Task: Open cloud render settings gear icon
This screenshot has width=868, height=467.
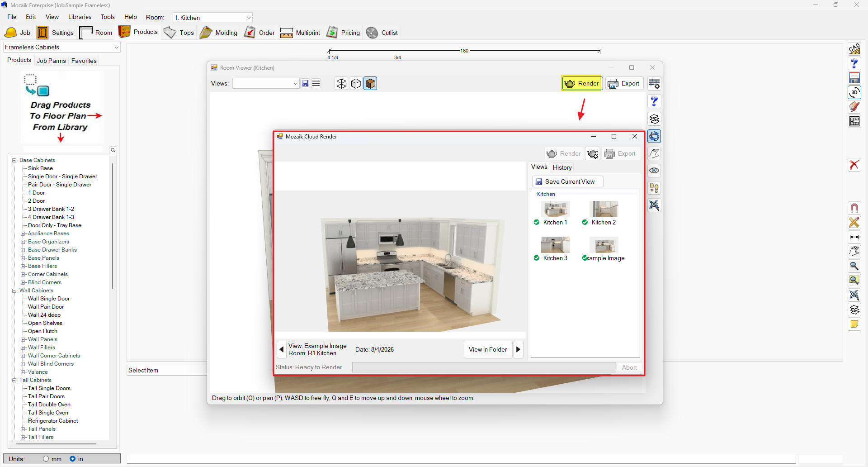Action: [593, 154]
